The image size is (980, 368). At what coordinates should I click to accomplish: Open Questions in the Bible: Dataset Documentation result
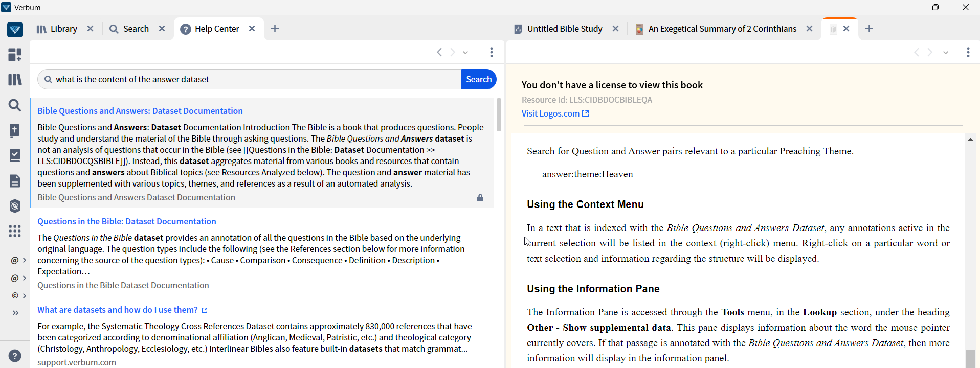[x=127, y=221]
